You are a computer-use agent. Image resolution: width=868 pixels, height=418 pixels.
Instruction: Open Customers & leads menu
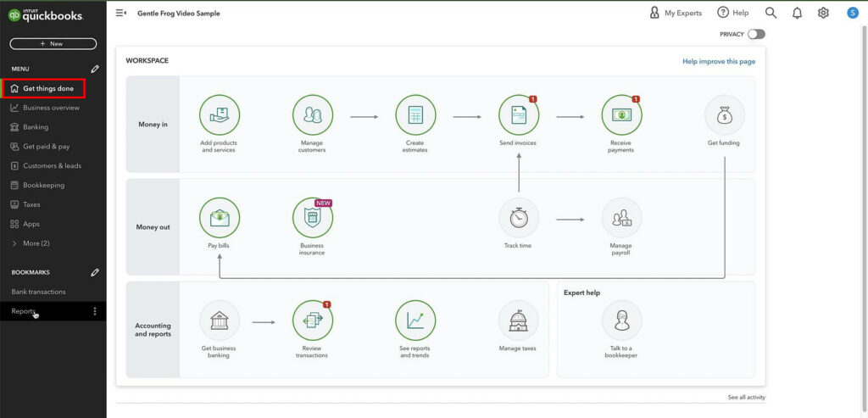(x=52, y=166)
